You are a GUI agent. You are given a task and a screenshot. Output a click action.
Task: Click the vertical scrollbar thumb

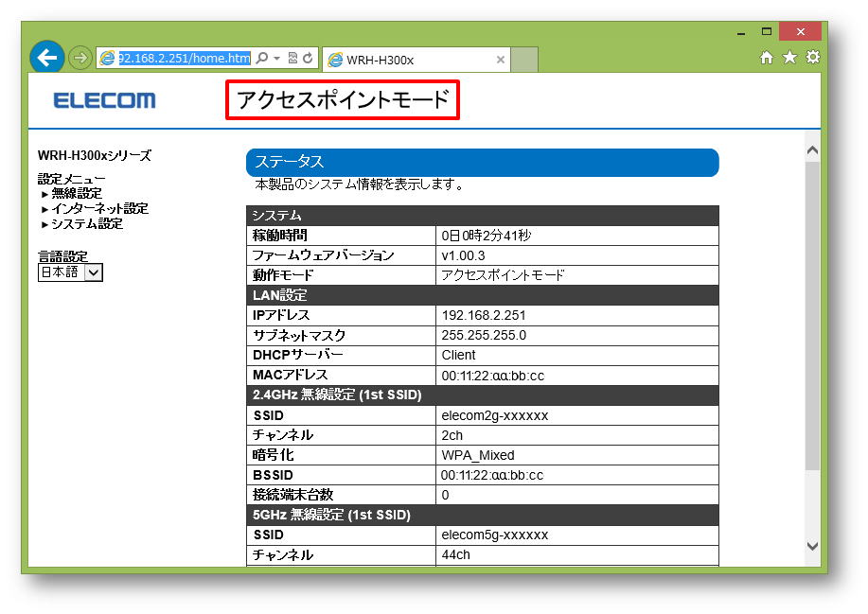pyautogui.click(x=813, y=315)
